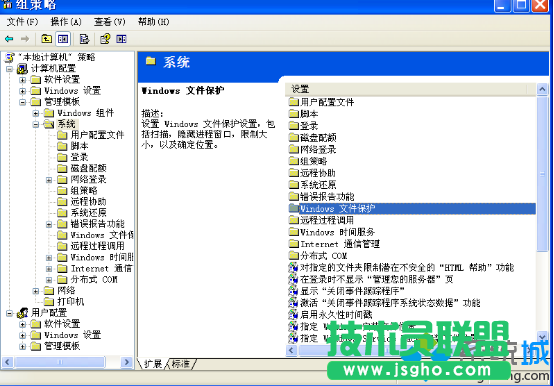This screenshot has height=386, width=554.
Task: Expand the 网络登录 tree node
Action: [49, 180]
